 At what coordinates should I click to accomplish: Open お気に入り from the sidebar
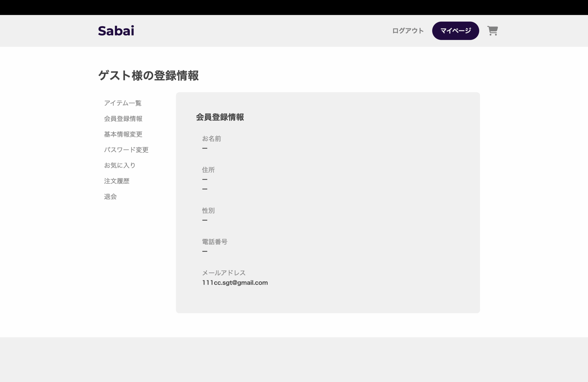[120, 165]
